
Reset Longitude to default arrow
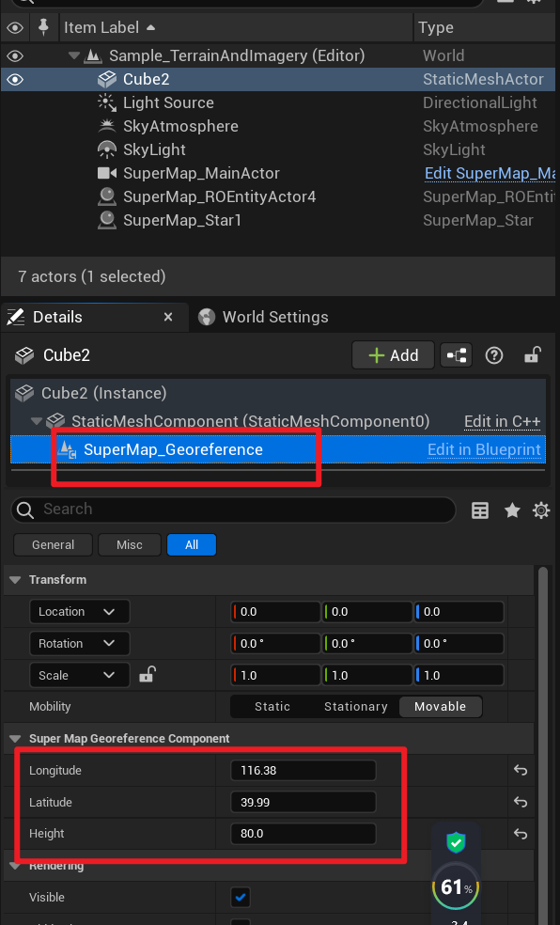521,771
